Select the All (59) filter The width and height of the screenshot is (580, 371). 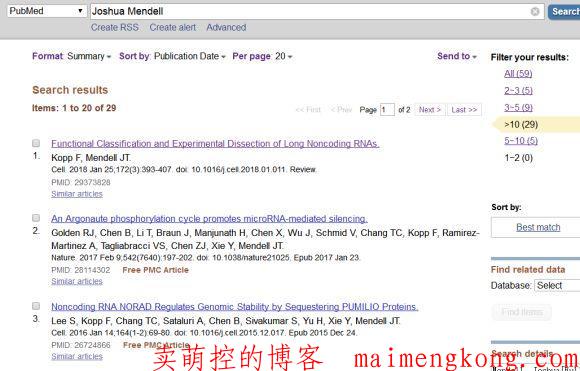point(518,74)
